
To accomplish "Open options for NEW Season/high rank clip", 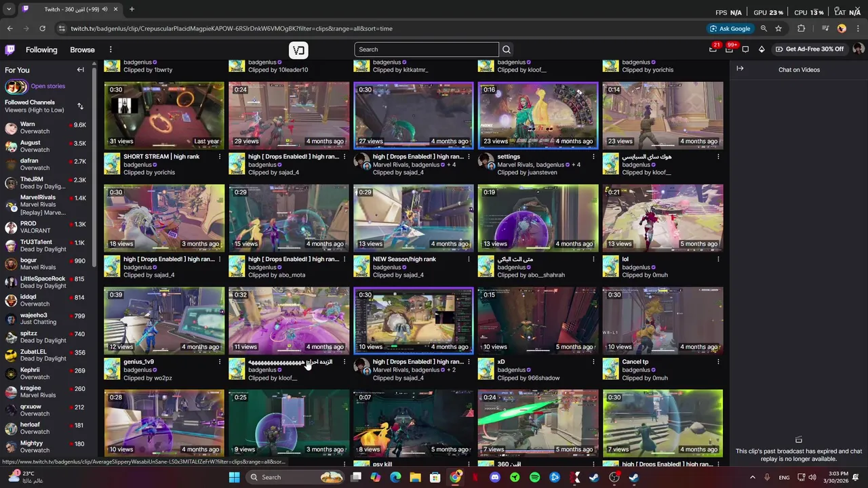I will point(469,259).
